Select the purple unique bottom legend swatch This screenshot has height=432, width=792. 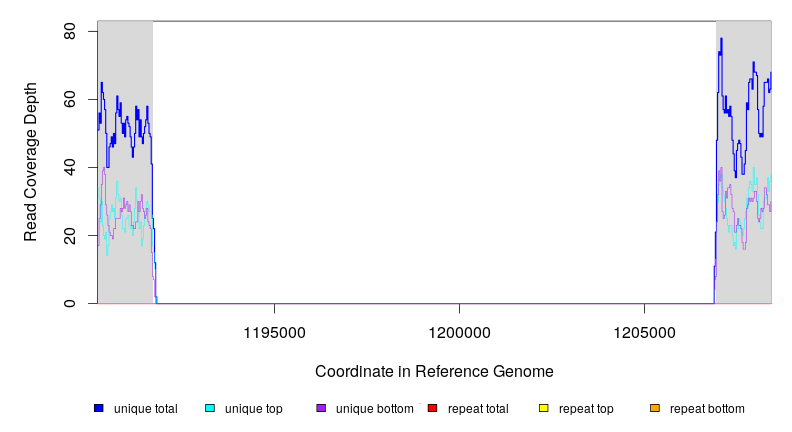(321, 409)
